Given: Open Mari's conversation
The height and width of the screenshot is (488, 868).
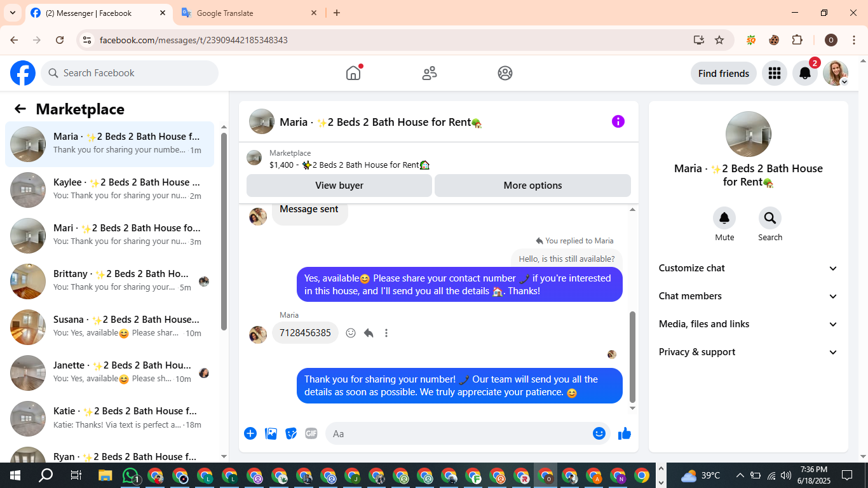Looking at the screenshot, I should tap(109, 234).
